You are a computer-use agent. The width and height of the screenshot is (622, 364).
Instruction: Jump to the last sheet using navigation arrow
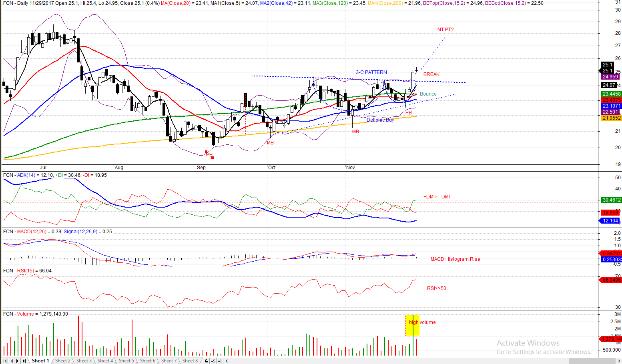[x=24, y=361]
